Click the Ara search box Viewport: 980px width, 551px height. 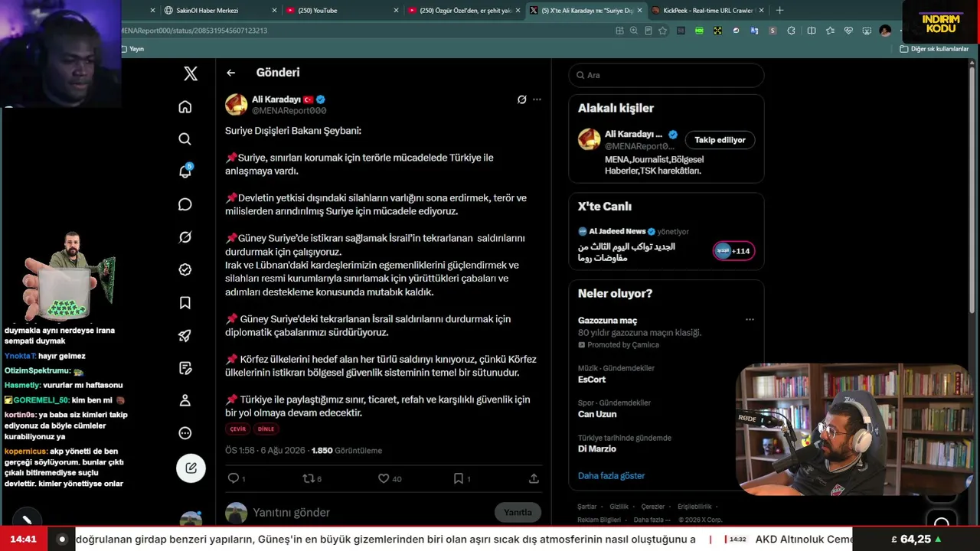click(x=666, y=75)
